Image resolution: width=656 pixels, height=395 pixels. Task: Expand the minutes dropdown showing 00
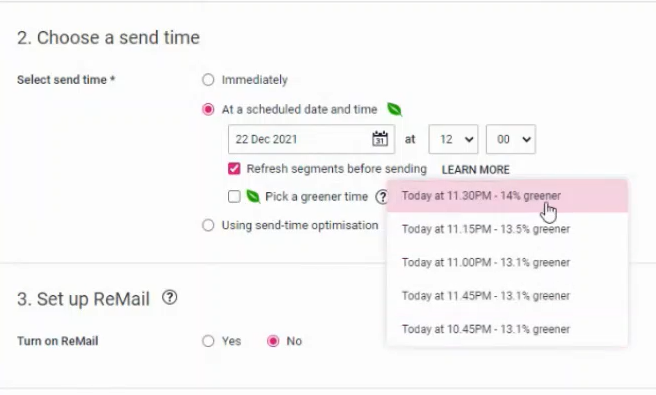510,139
